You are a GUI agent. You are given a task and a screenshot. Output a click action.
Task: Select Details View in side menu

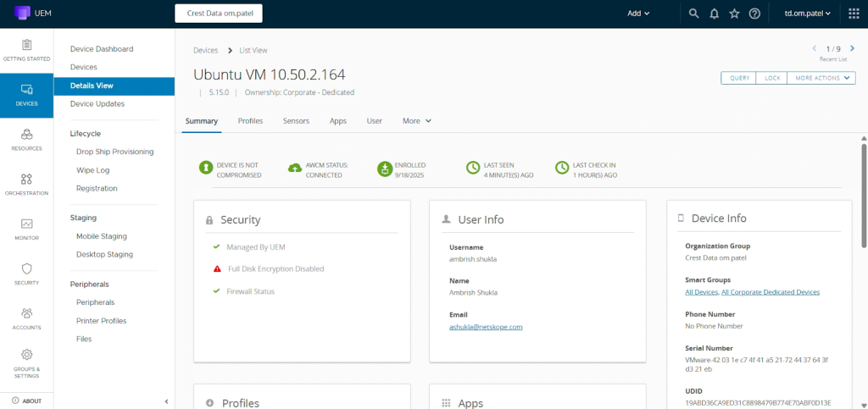[x=114, y=86]
